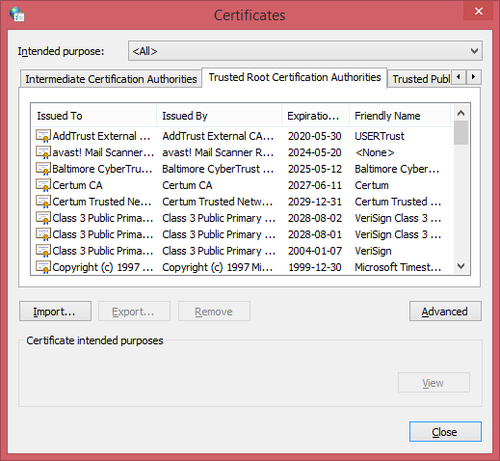Click the certificate icon for AddTrust External

tap(43, 136)
